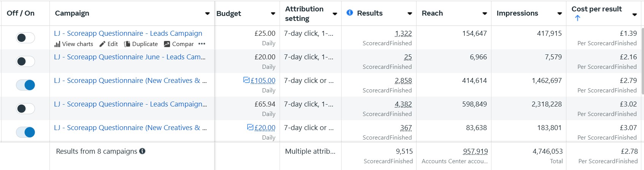Viewport: 644px width, 170px height.
Task: Click the Duplicate campaign icon
Action: pyautogui.click(x=127, y=44)
